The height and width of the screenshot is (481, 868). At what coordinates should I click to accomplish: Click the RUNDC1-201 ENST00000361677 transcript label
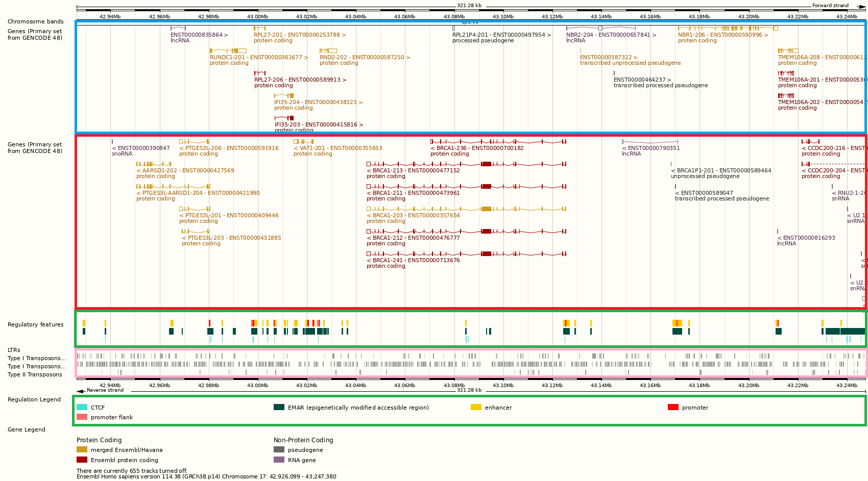258,57
